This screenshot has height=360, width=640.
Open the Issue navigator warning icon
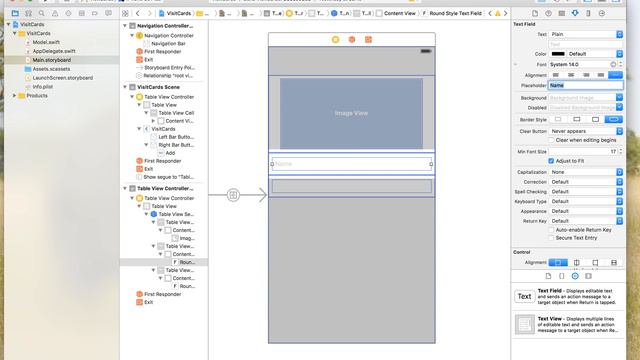click(x=55, y=13)
